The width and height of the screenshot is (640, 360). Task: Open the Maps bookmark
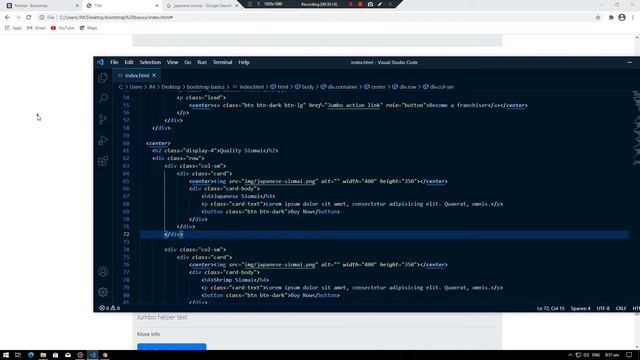(89, 28)
